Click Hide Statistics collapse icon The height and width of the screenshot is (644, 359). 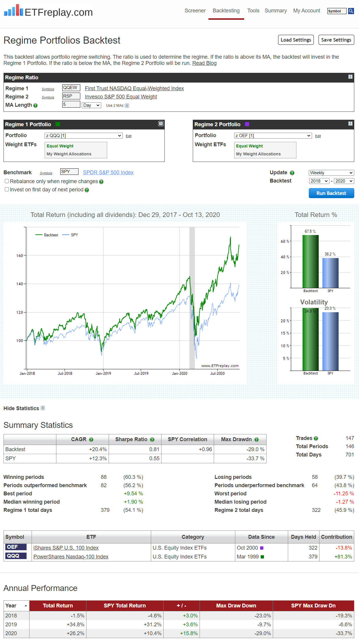(x=43, y=408)
